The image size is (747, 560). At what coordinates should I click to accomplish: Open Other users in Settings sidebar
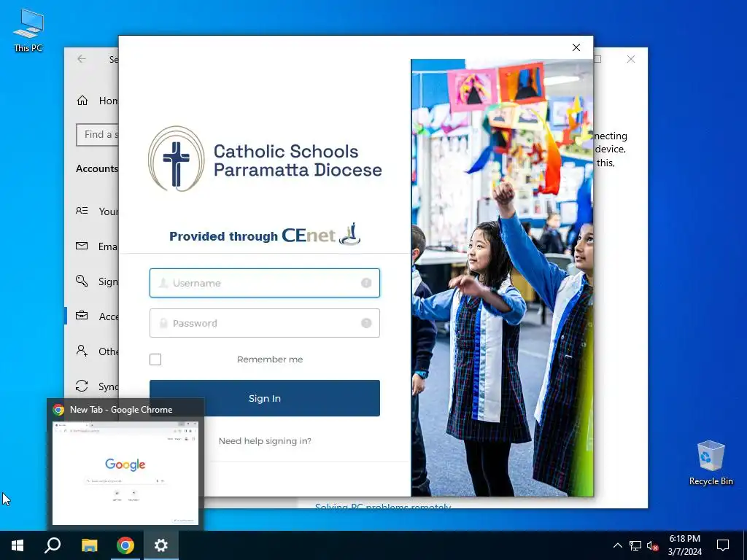(x=97, y=351)
